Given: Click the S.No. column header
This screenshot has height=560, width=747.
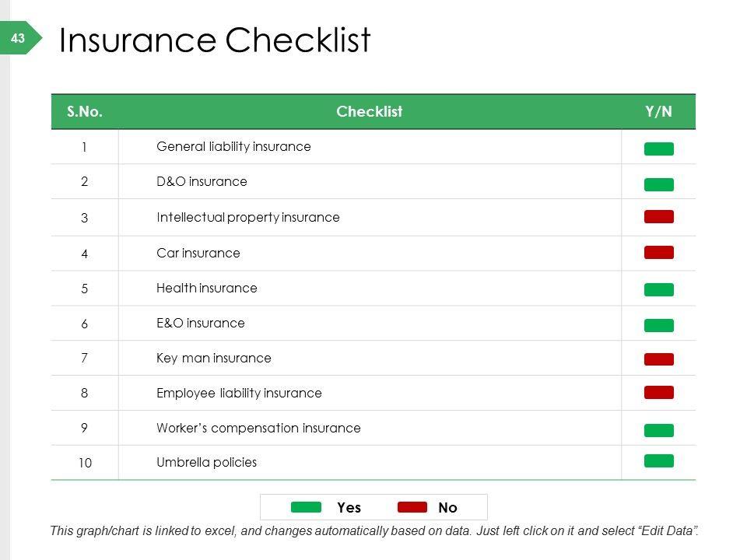Looking at the screenshot, I should 85,112.
